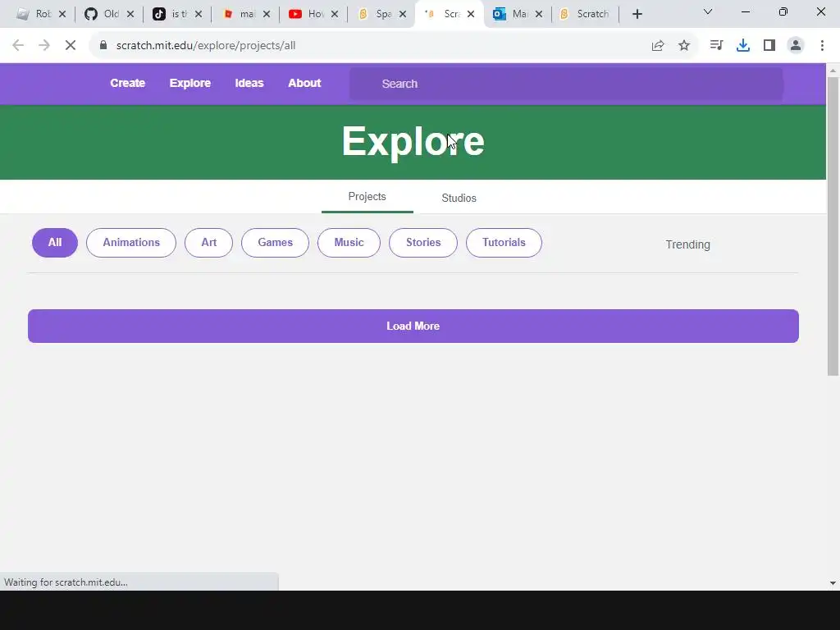Close the GitHub 'Old' tab
The image size is (840, 630).
coord(130,15)
